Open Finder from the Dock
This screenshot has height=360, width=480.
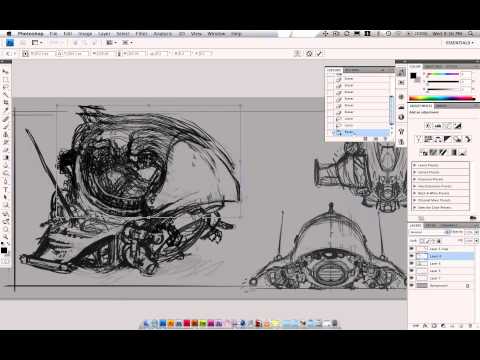(x=146, y=323)
